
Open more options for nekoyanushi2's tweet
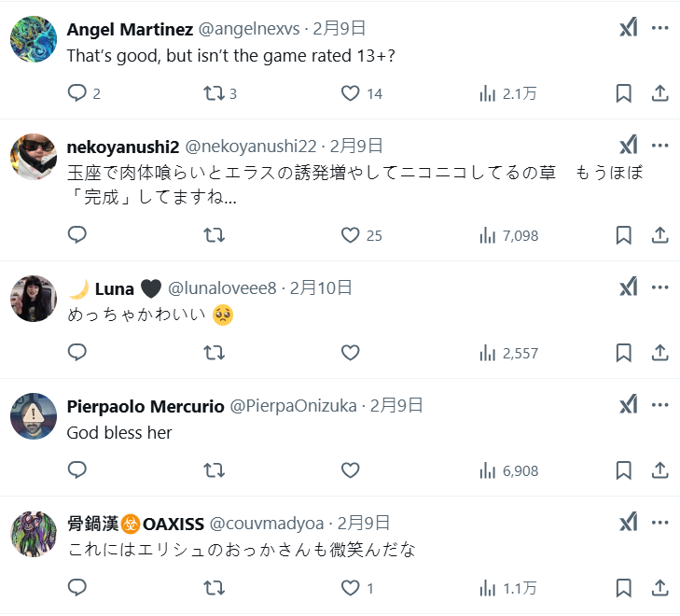[660, 146]
